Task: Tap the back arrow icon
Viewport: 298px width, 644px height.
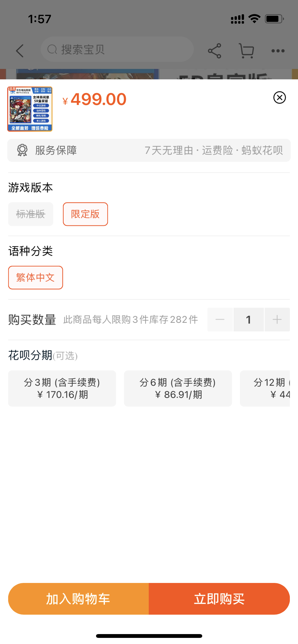Action: point(20,51)
